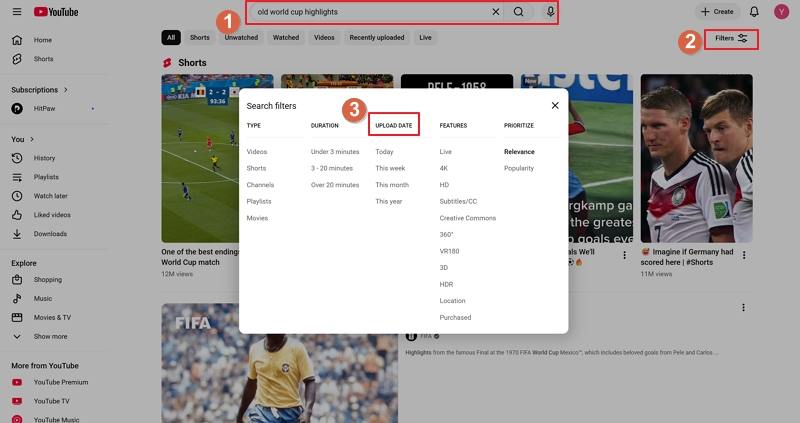
Task: Clear the search box text
Action: pyautogui.click(x=495, y=12)
